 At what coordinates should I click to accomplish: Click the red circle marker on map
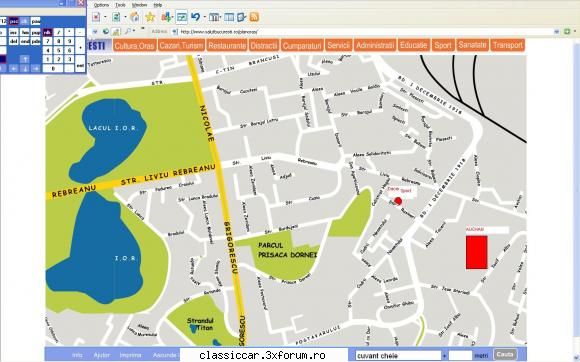[x=398, y=201]
